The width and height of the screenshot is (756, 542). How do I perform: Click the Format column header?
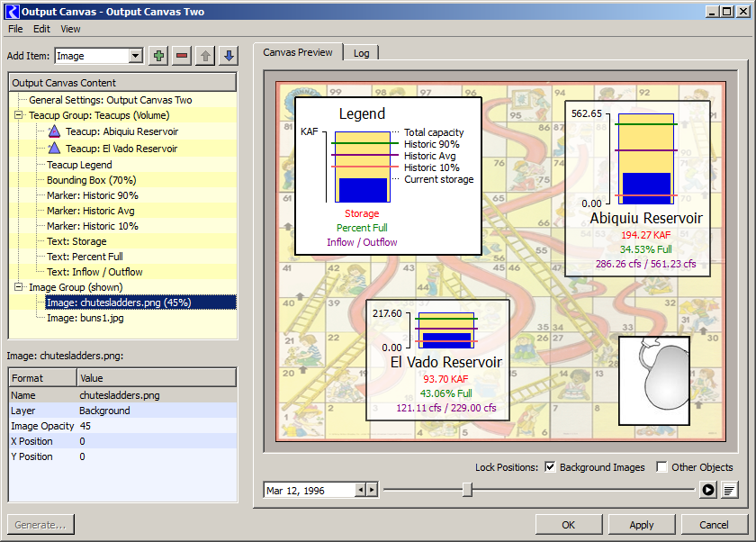[x=43, y=377]
